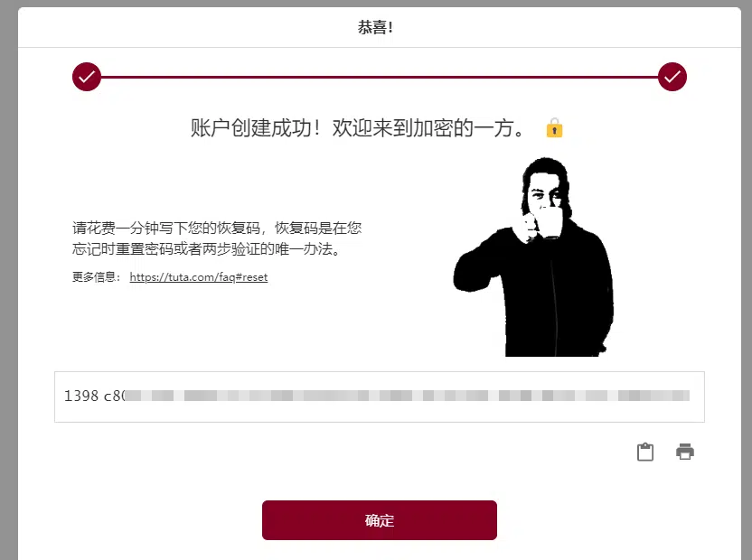Click the final completed step checkmark circle
The height and width of the screenshot is (560, 752).
(x=672, y=77)
